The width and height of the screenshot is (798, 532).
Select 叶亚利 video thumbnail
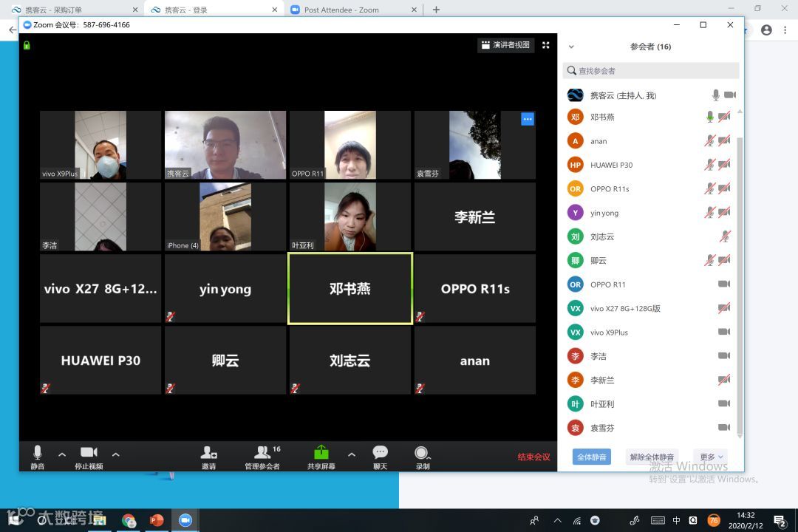click(350, 217)
